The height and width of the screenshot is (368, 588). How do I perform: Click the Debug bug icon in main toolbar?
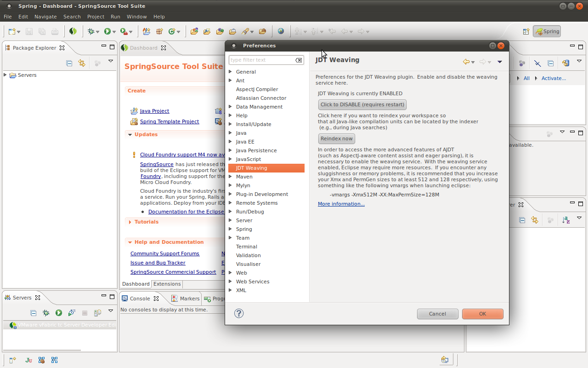91,31
